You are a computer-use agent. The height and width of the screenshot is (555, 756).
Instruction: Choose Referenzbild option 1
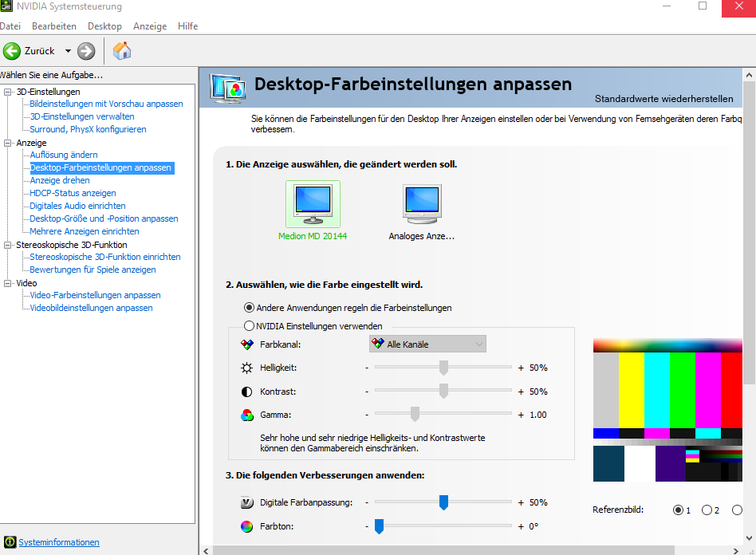(678, 510)
